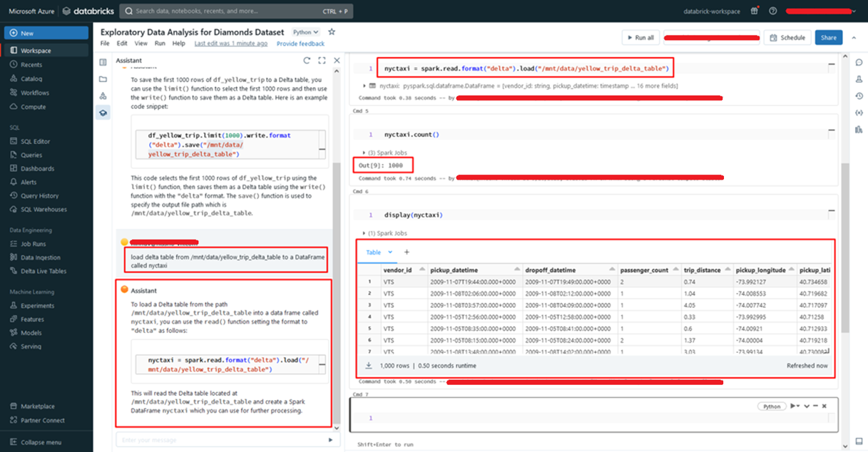Open the comments side panel icon
The height and width of the screenshot is (452, 868).
click(x=858, y=62)
